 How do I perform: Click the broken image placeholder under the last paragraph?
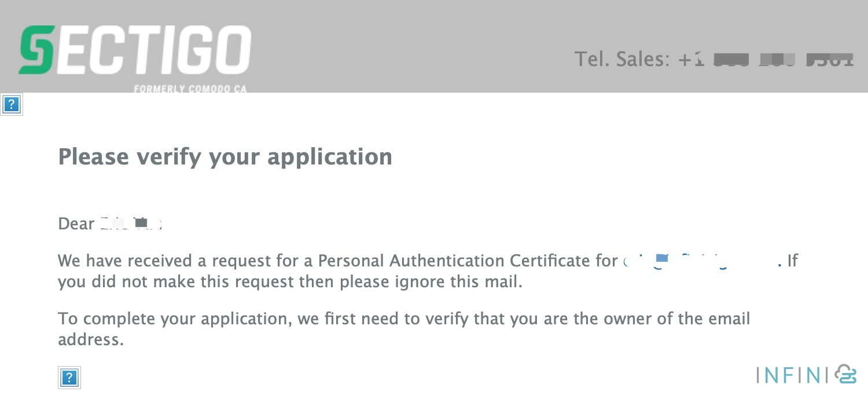point(69,378)
